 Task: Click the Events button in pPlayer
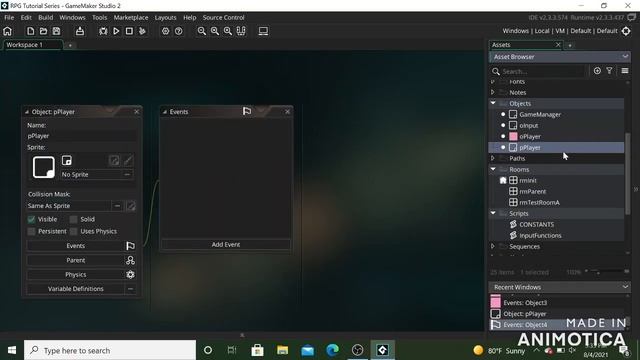click(x=76, y=246)
